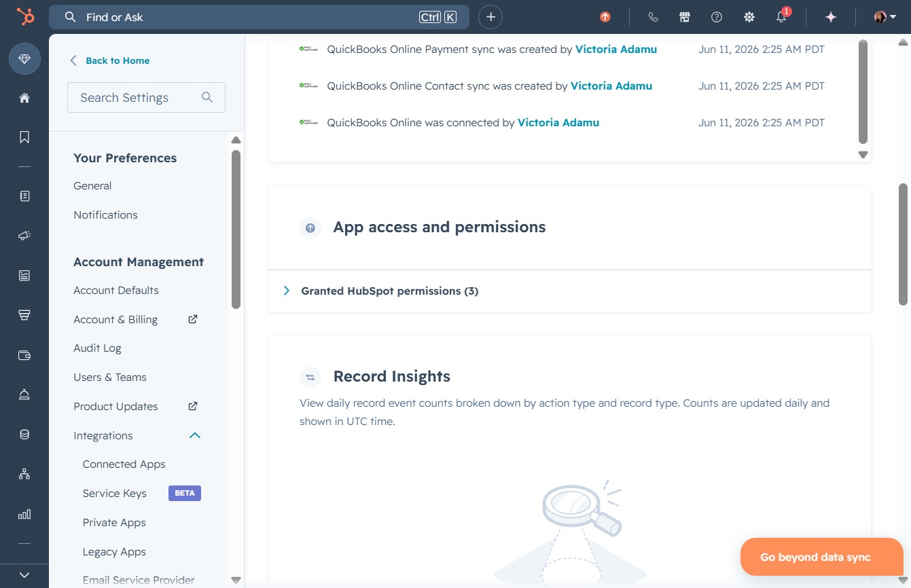The image size is (911, 588).
Task: Expand the left sidebar bottom chevron
Action: point(24,575)
